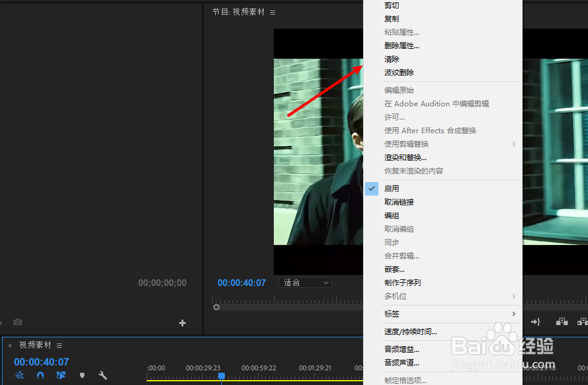Open the 视频素材 timeline panel menu
The height and width of the screenshot is (385, 588).
coord(59,345)
